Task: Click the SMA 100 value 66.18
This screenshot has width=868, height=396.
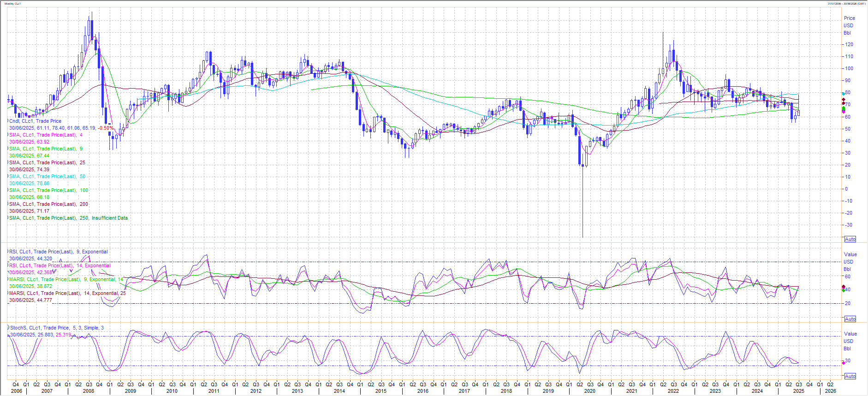Action: click(x=42, y=197)
